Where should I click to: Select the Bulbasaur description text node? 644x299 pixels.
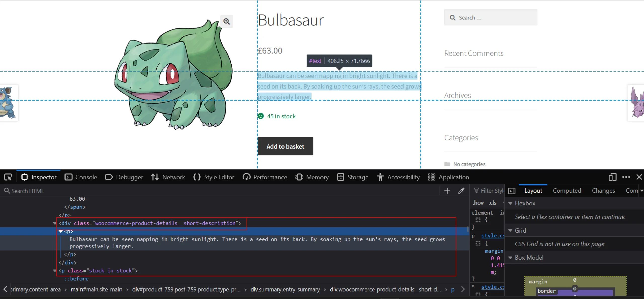point(257,243)
